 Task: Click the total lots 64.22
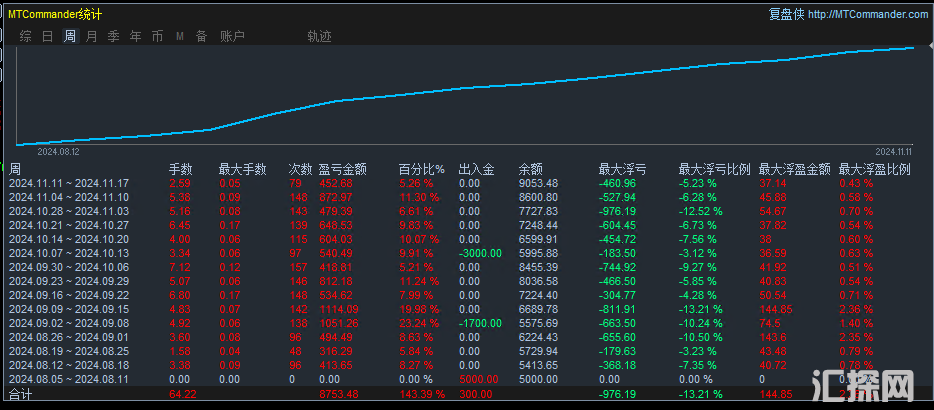183,394
